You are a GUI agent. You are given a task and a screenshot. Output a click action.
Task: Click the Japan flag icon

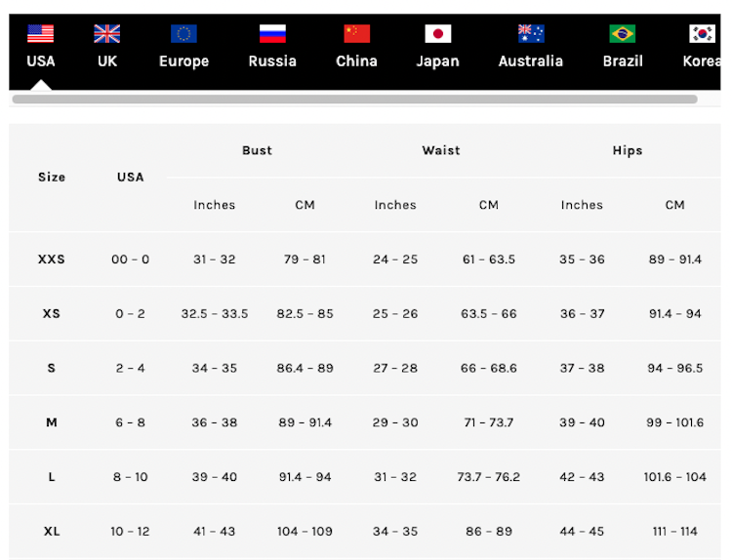(x=438, y=34)
